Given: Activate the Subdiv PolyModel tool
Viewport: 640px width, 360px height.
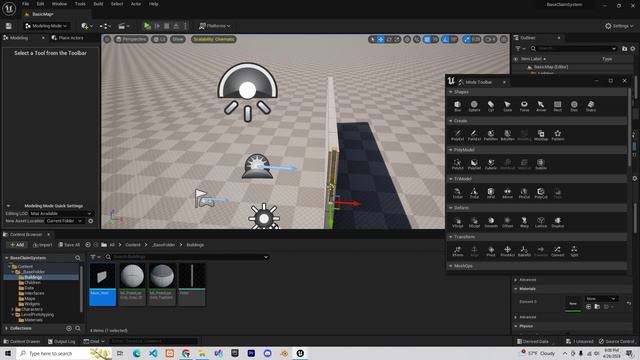Looking at the screenshot, I should [541, 164].
